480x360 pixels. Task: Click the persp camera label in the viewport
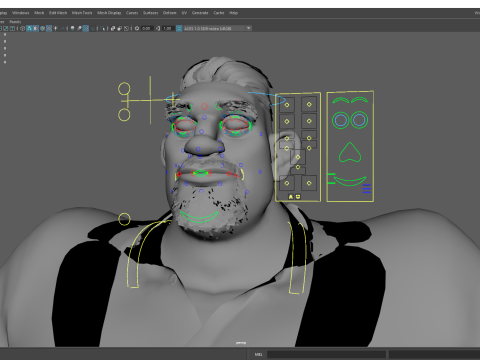coord(241,343)
